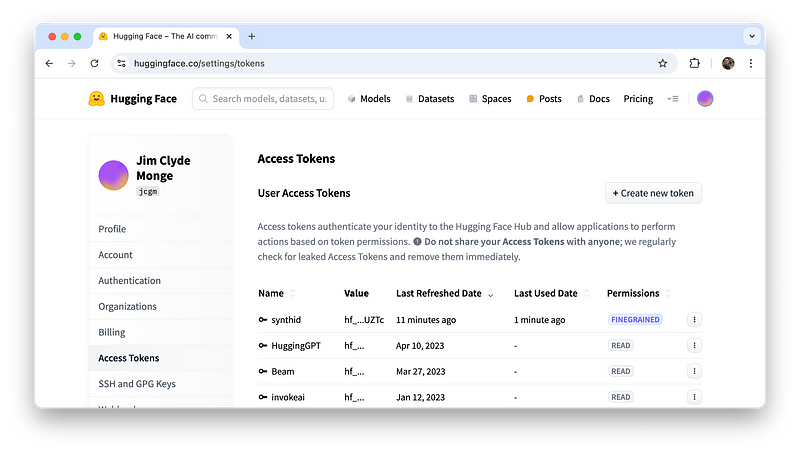800x454 pixels.
Task: Open Billing settings in the sidebar
Action: coord(160,332)
